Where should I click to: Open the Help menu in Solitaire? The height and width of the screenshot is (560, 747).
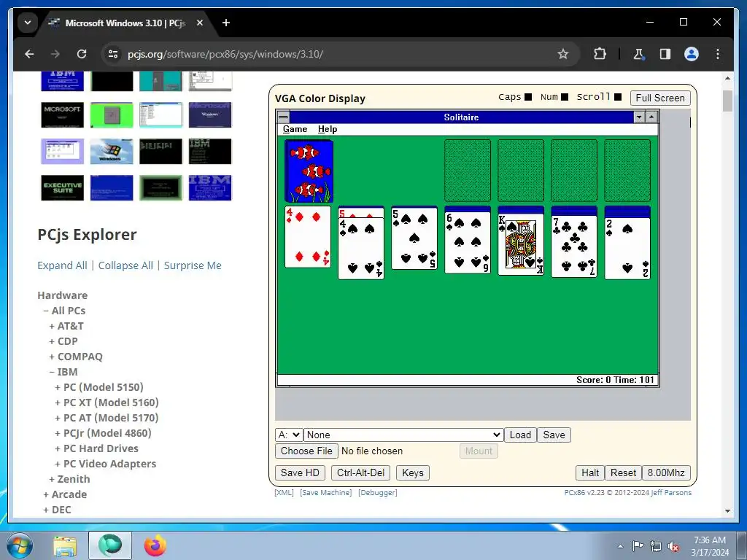(328, 129)
